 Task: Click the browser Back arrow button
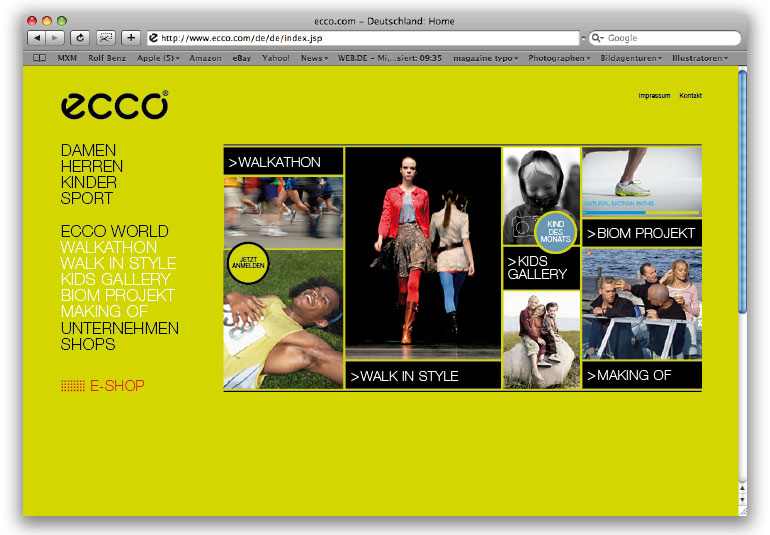point(36,38)
